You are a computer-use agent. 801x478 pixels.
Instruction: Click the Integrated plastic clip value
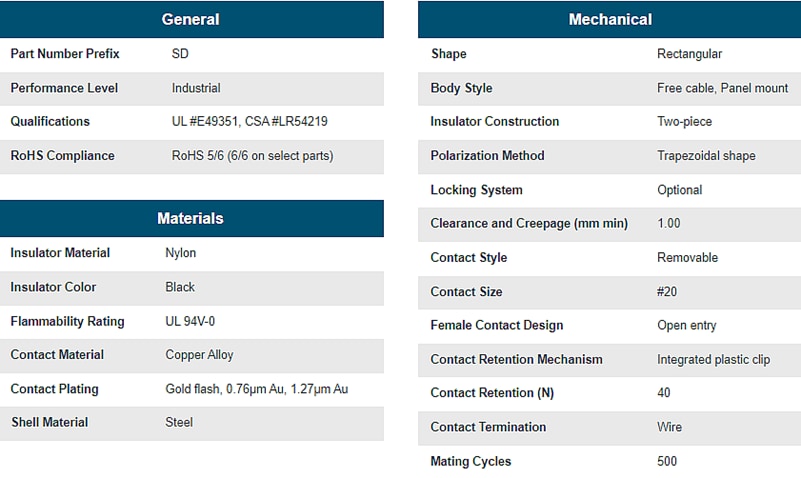coord(713,359)
